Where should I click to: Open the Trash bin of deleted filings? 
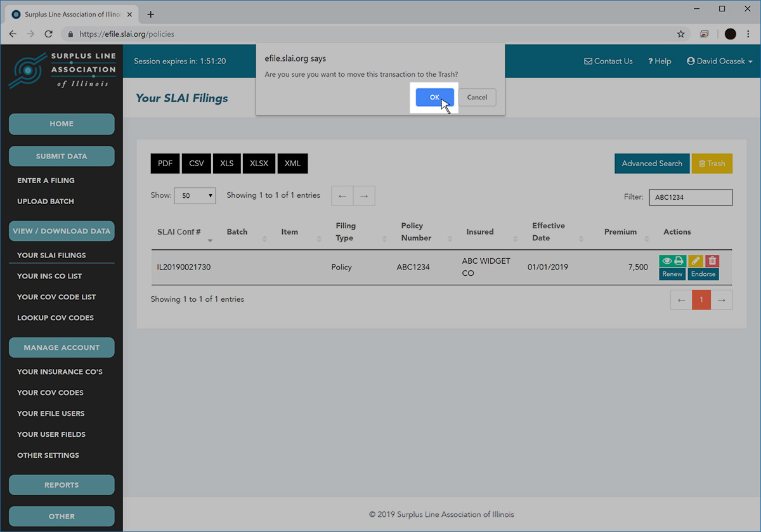(712, 163)
